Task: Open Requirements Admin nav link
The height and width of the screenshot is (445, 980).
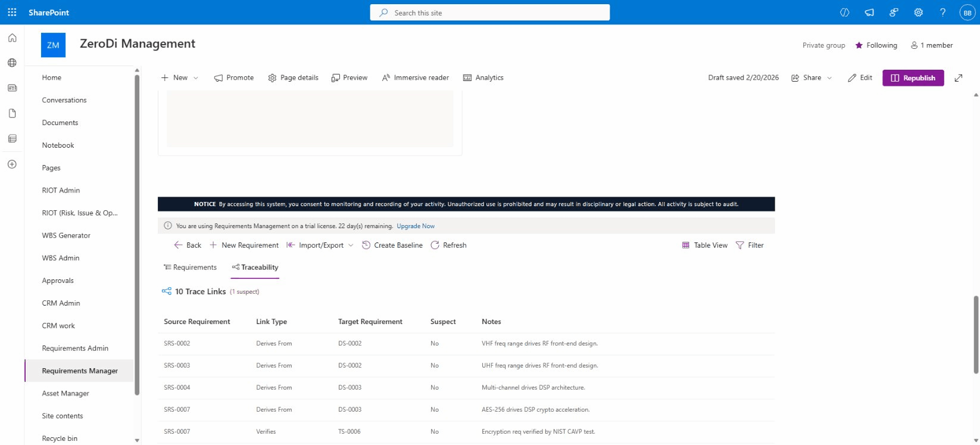Action: [75, 348]
